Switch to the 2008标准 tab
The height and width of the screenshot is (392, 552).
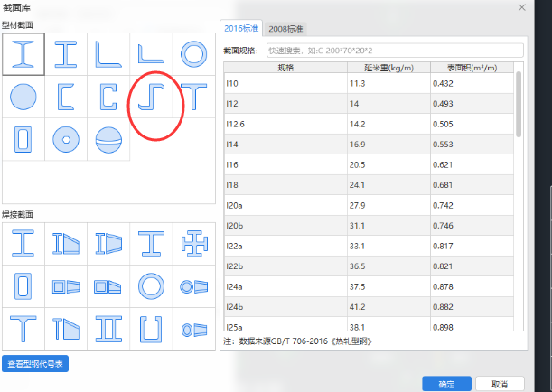point(285,29)
